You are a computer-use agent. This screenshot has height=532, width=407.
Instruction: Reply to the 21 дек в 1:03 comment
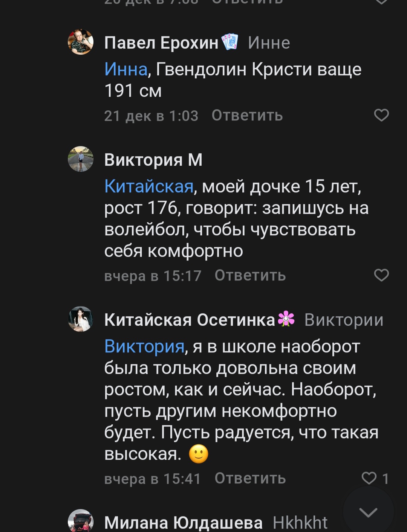pos(247,116)
